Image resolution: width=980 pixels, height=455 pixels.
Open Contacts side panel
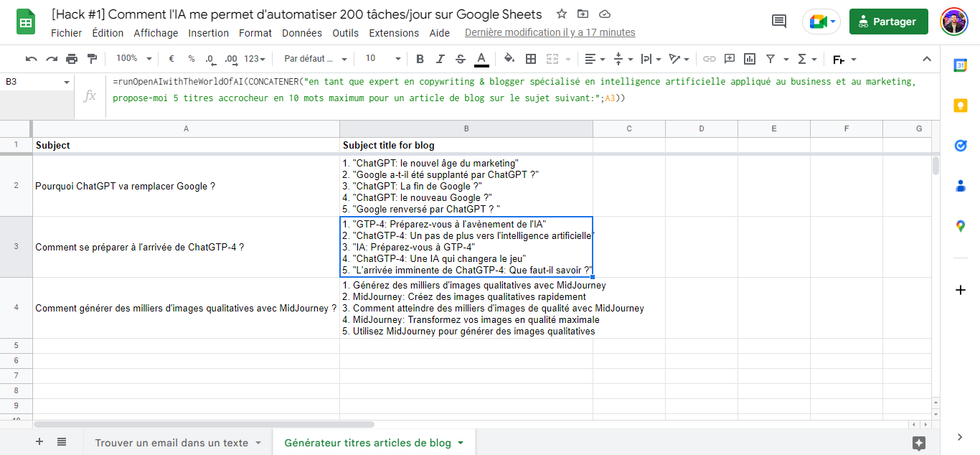pyautogui.click(x=961, y=186)
